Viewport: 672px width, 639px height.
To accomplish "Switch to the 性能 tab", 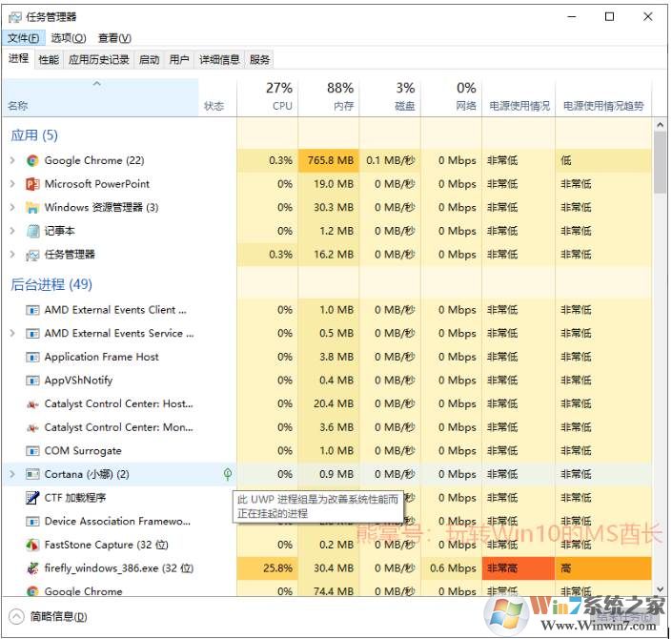I will 49,59.
